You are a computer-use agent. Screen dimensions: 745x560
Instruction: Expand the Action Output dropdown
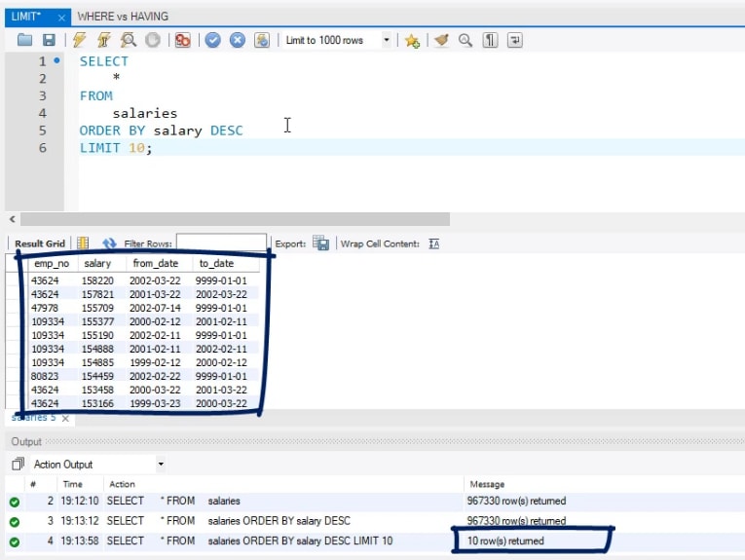tap(161, 465)
